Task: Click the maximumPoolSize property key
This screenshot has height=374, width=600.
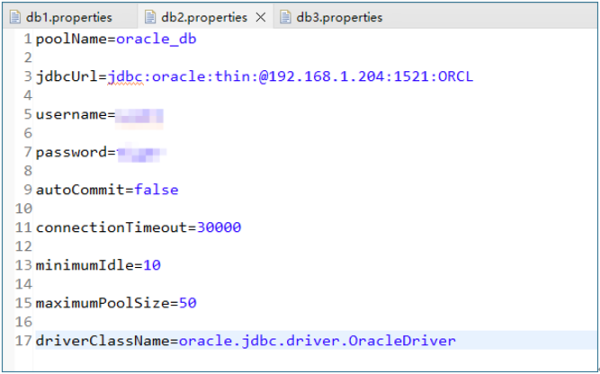Action: (x=103, y=303)
